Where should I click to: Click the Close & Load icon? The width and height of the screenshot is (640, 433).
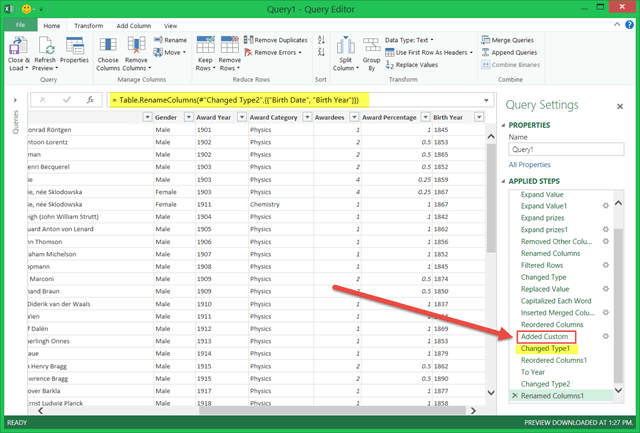tap(18, 45)
